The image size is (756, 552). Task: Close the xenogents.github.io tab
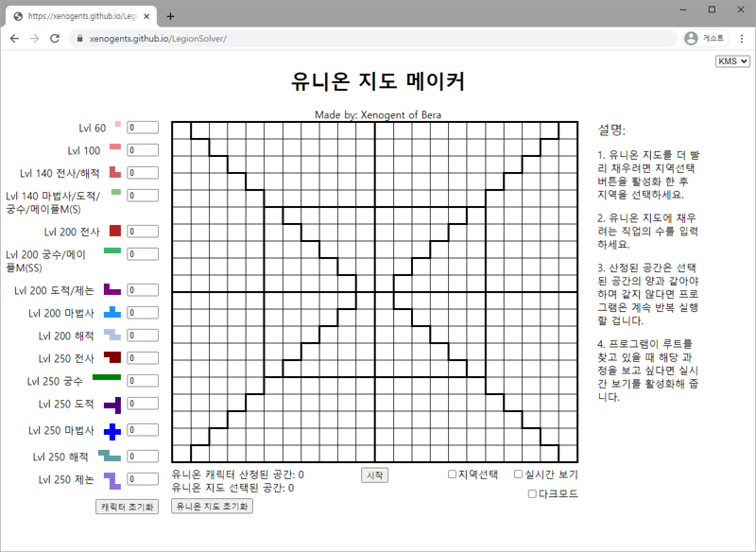pos(146,16)
